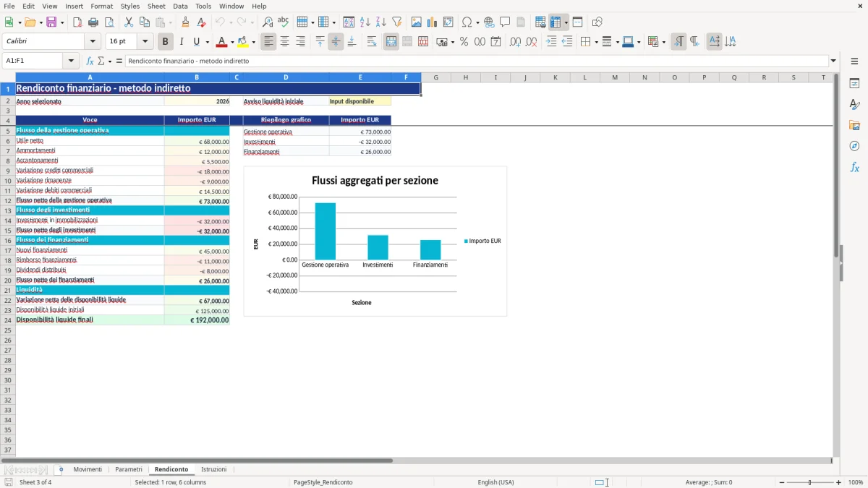Insert Image icon in toolbar
The height and width of the screenshot is (488, 868).
tap(417, 22)
